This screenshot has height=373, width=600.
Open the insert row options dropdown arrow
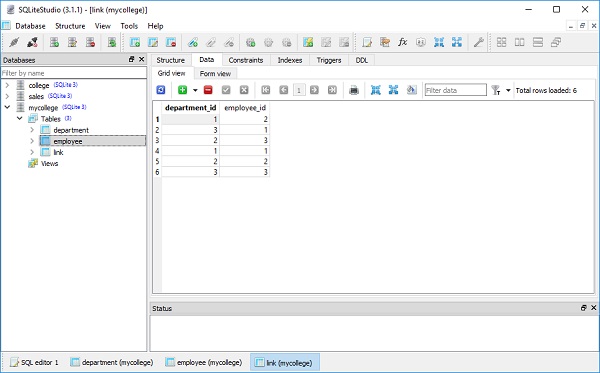[195, 90]
